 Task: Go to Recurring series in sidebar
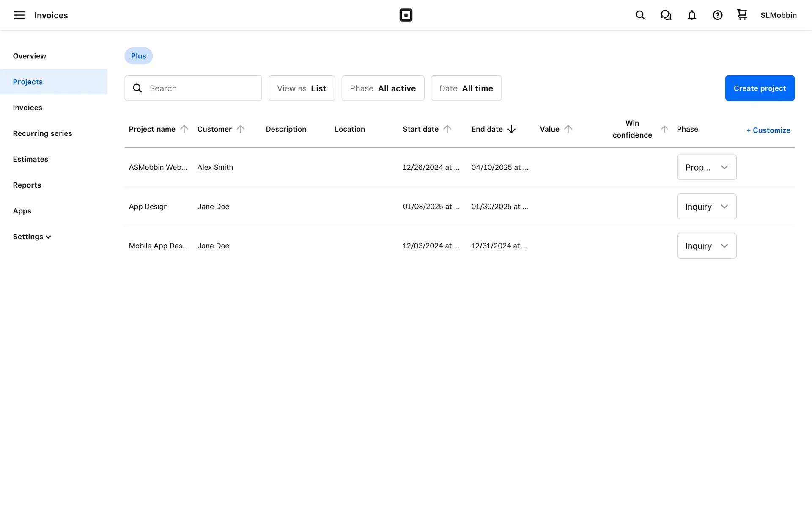click(42, 133)
